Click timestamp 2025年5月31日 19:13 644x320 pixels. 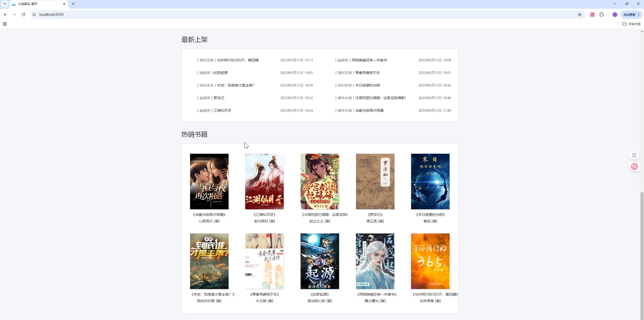[x=296, y=60]
